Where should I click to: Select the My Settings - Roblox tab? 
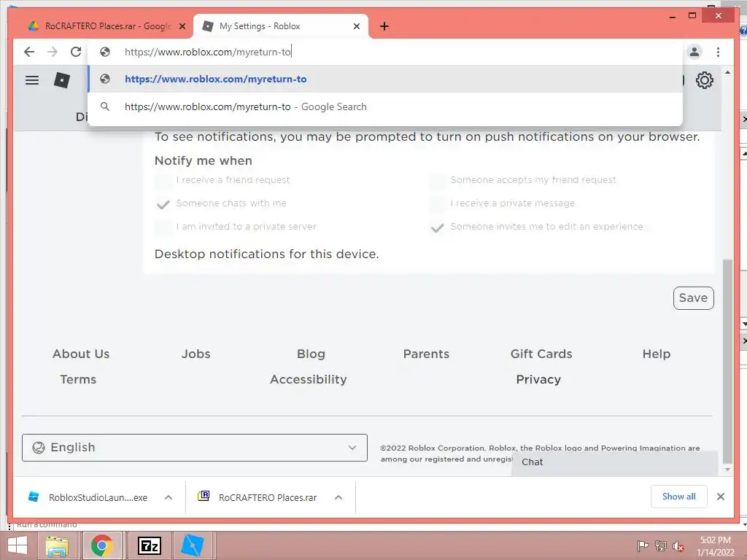point(280,26)
